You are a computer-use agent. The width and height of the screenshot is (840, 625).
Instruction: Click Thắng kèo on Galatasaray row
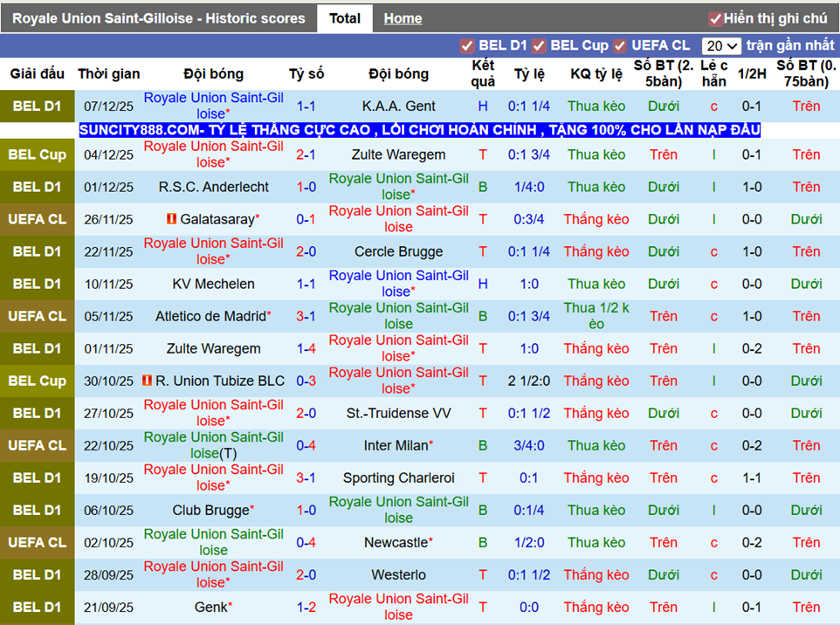coord(596,220)
